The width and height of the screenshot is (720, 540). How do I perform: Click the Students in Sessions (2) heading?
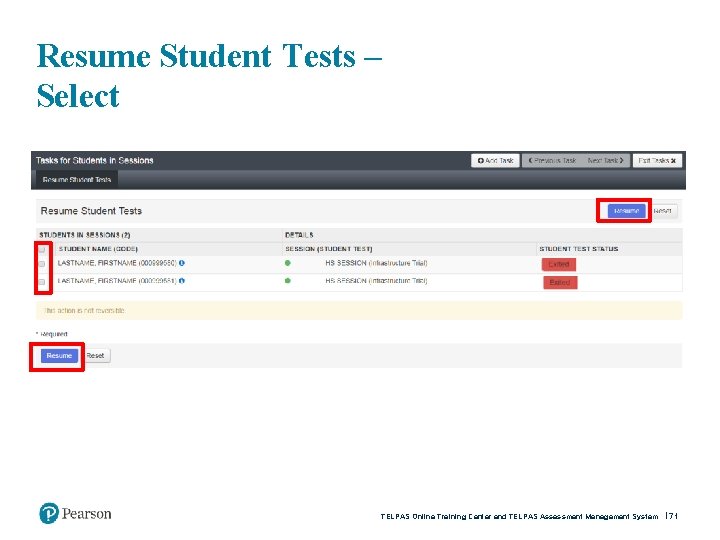(x=85, y=235)
